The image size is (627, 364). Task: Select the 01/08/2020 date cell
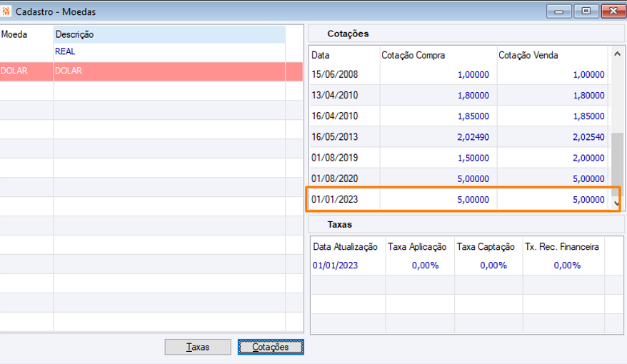345,178
